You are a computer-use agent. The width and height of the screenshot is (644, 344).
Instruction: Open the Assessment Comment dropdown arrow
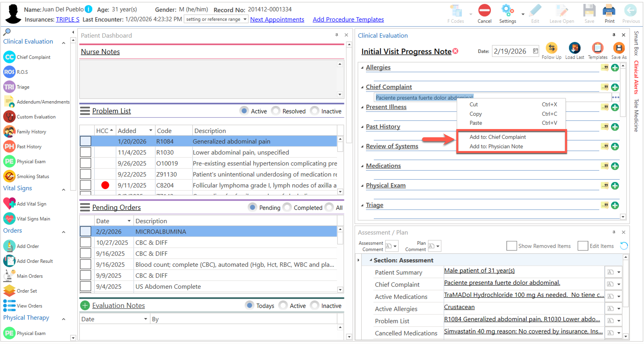pyautogui.click(x=395, y=246)
